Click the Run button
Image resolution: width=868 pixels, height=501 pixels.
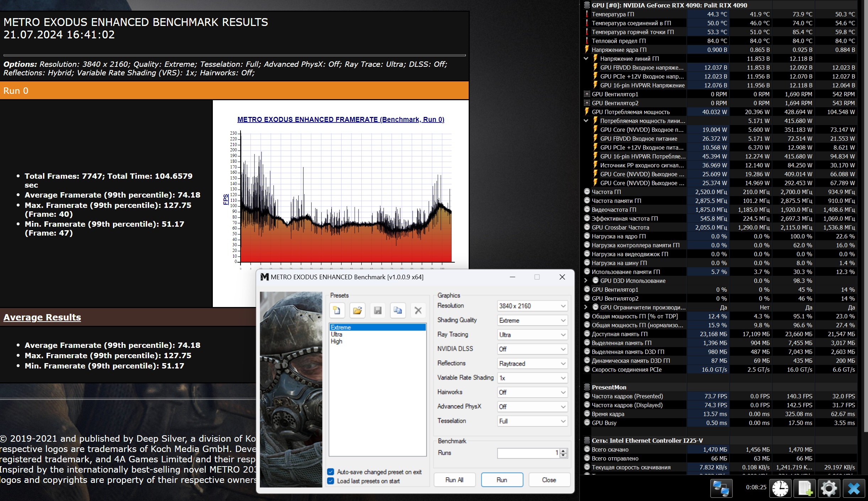pyautogui.click(x=502, y=480)
